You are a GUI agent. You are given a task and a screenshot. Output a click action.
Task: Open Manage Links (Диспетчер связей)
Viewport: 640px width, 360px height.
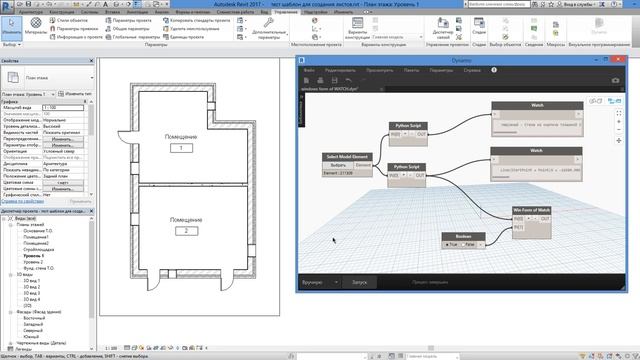(442, 28)
